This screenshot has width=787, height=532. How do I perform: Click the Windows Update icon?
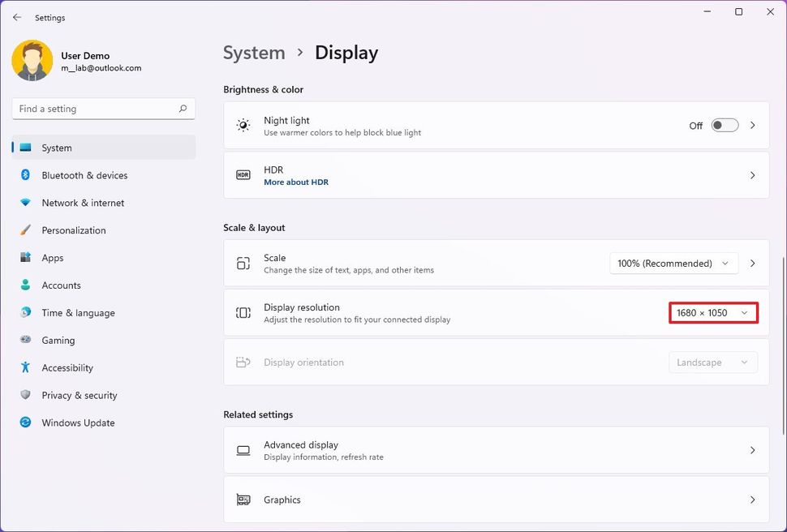[x=25, y=423]
